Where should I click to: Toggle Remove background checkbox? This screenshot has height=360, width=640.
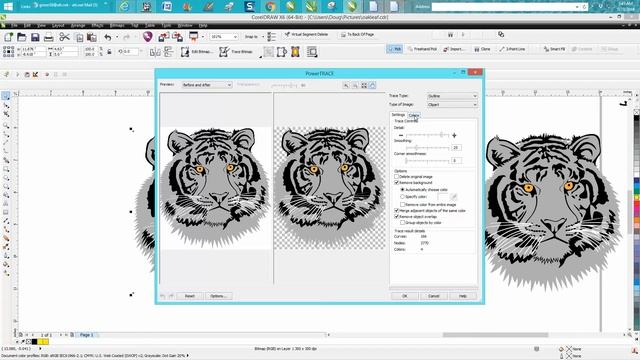point(396,183)
